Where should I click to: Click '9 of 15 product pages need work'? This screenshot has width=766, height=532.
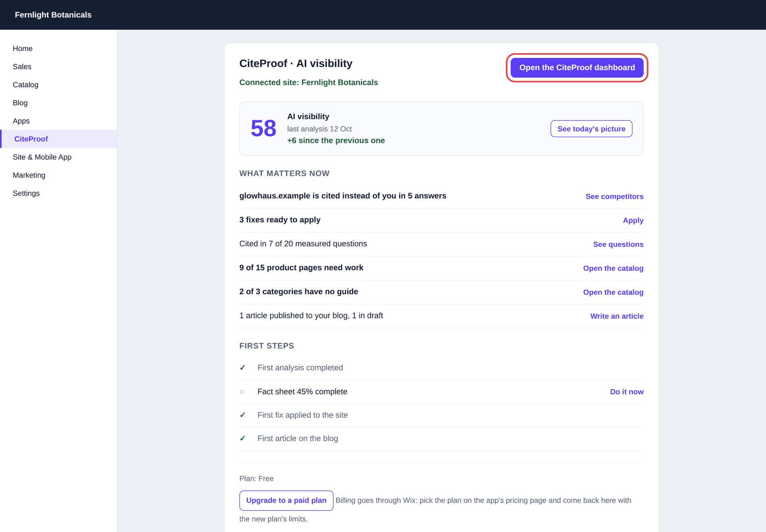pos(301,267)
